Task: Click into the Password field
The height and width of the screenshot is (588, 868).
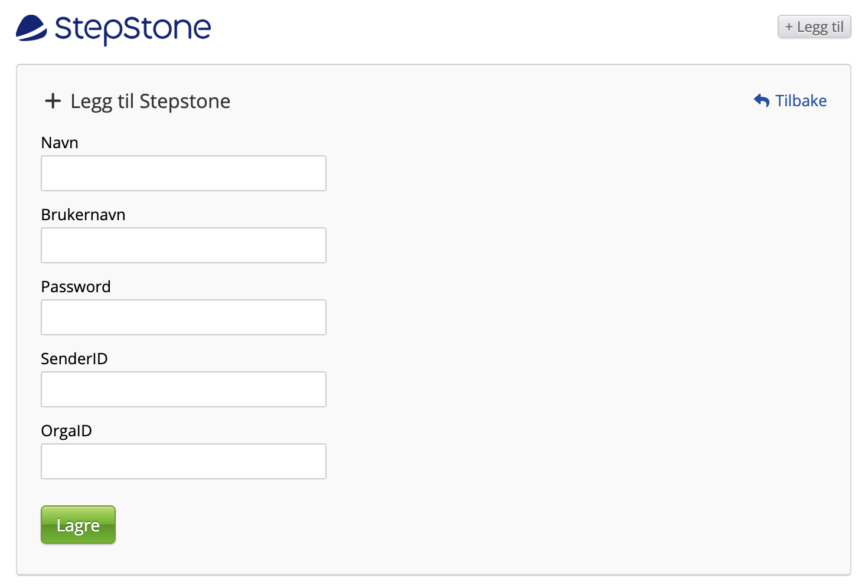Action: click(x=184, y=318)
